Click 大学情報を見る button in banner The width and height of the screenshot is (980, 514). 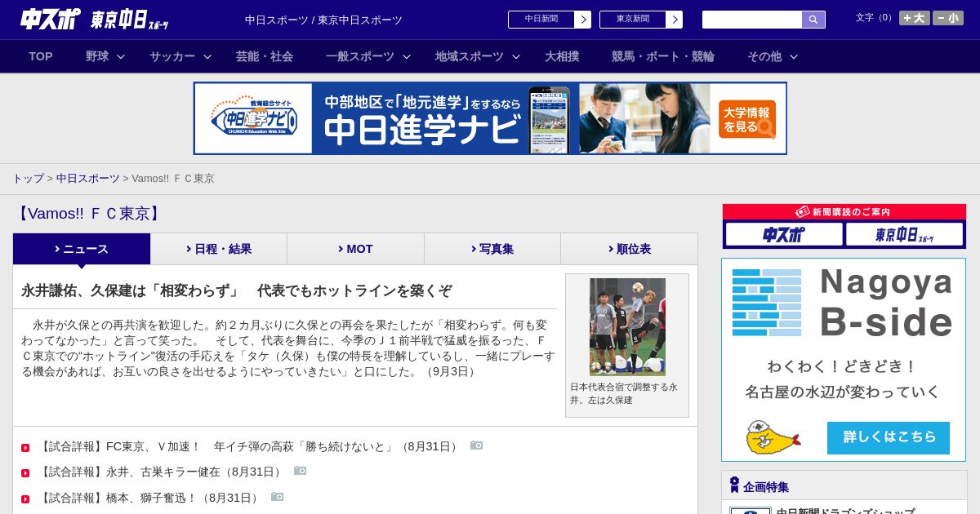tap(747, 119)
